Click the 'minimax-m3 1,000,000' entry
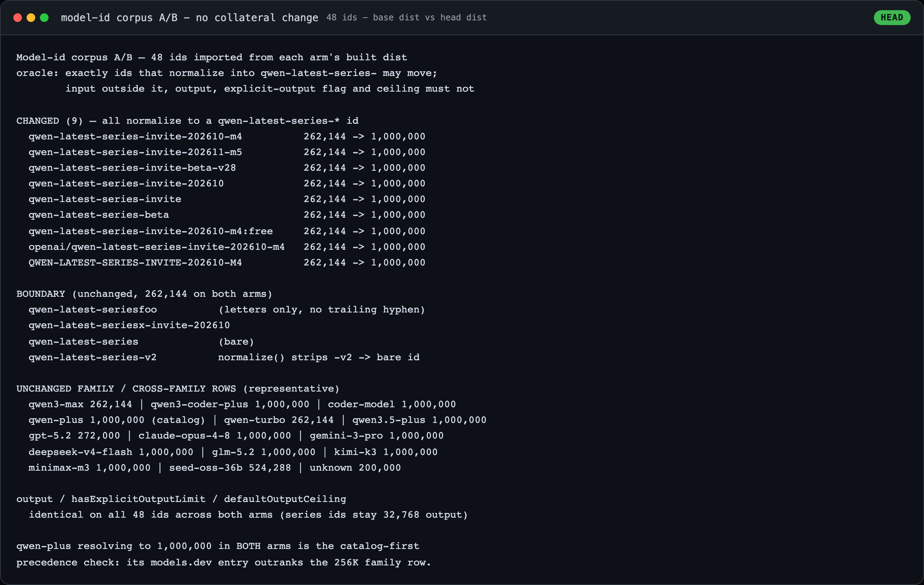This screenshot has width=924, height=585. 89,468
